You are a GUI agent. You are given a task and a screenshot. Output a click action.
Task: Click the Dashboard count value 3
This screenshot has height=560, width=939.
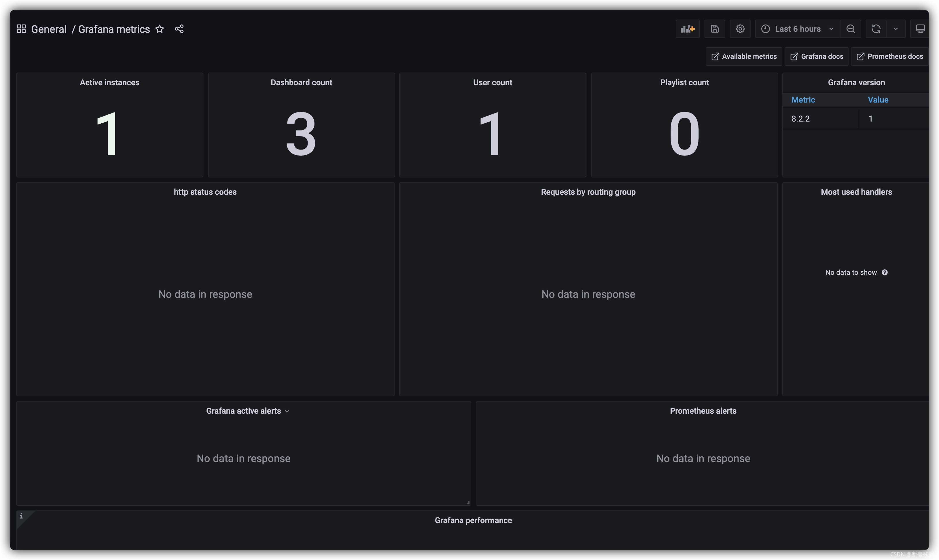click(x=301, y=134)
